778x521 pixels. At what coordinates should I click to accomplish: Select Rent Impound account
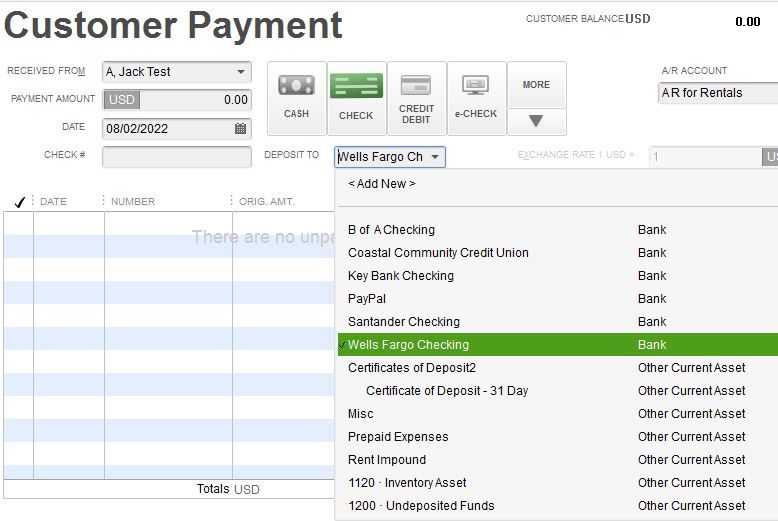tap(558, 459)
